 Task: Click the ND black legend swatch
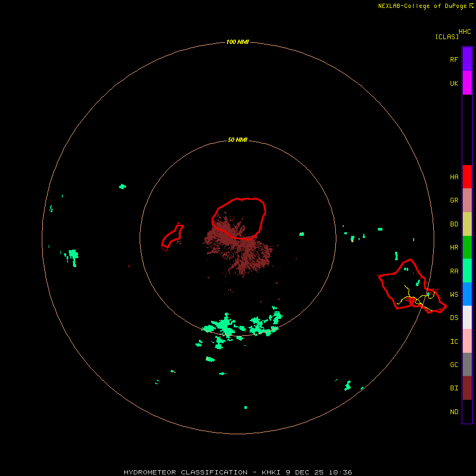click(x=467, y=411)
